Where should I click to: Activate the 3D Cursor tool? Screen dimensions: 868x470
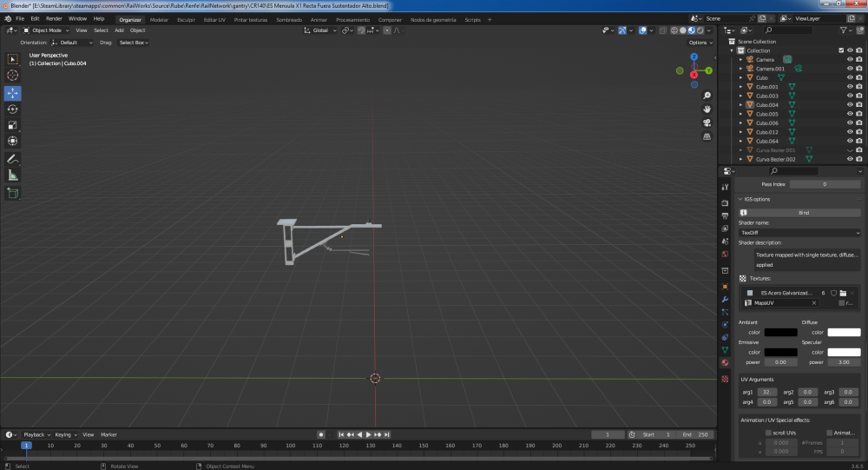[13, 76]
